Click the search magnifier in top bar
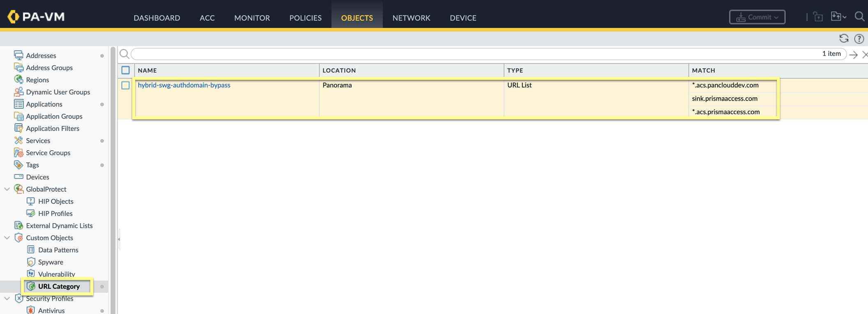This screenshot has width=868, height=314. pos(859,16)
